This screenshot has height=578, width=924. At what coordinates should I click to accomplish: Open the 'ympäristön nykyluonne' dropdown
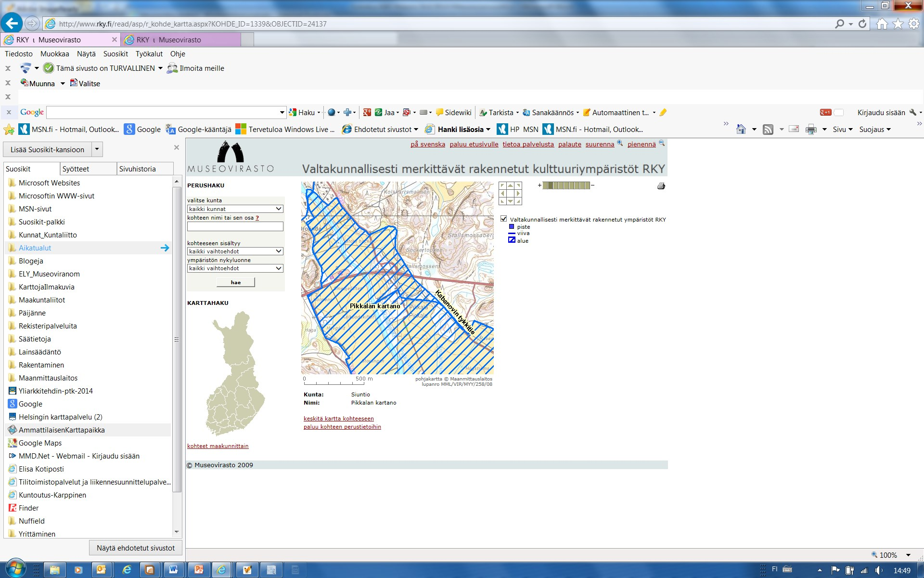tap(235, 268)
